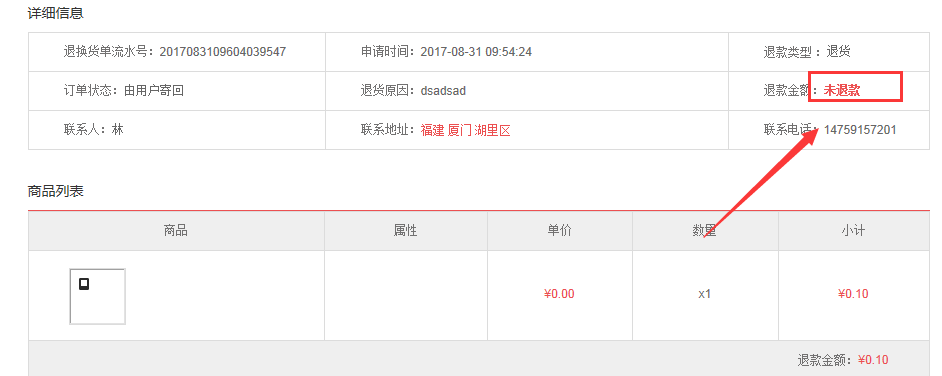Click the 商品 column header

(176, 231)
